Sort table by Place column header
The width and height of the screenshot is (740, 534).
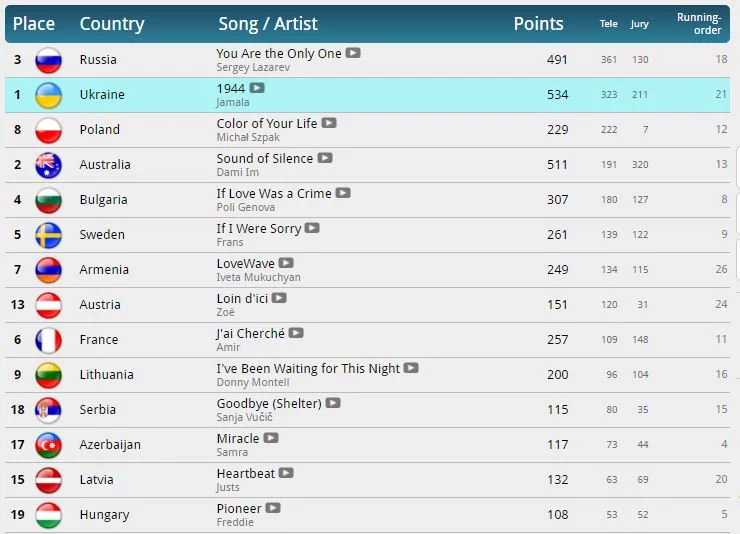pyautogui.click(x=34, y=24)
